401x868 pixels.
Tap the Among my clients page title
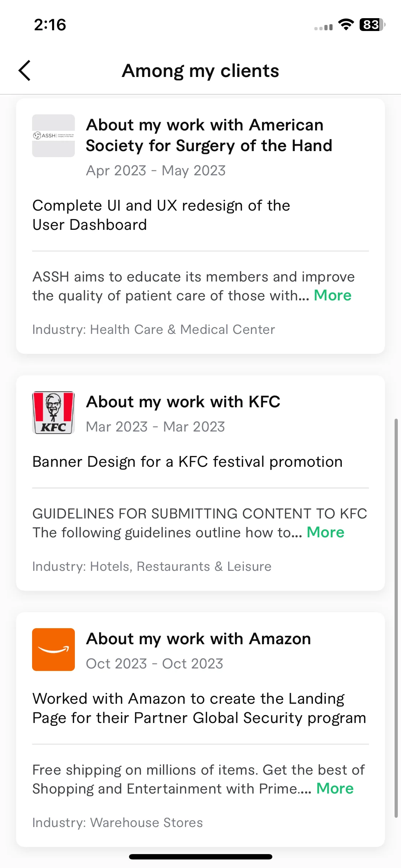point(201,71)
